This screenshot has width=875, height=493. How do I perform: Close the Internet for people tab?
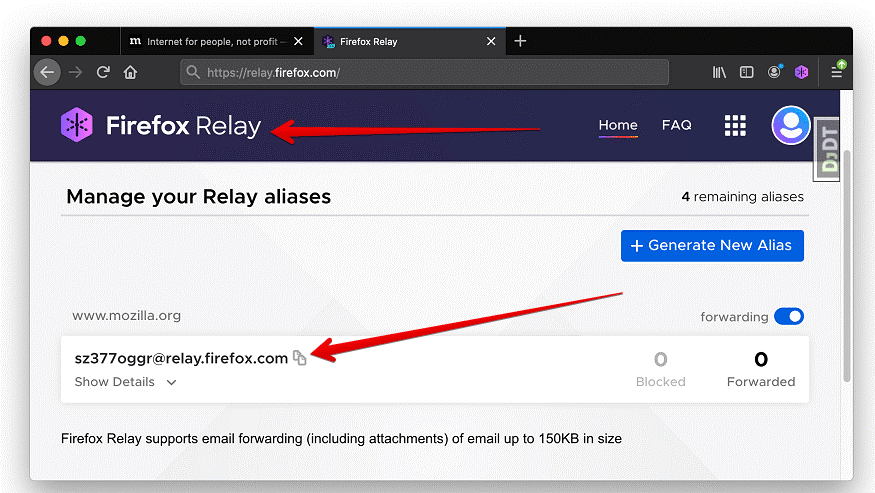coord(299,41)
